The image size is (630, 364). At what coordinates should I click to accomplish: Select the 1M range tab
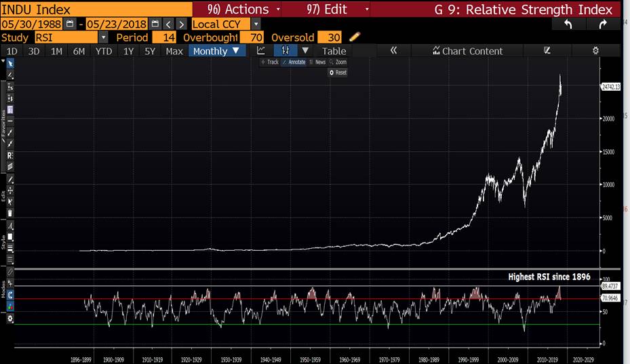click(x=57, y=51)
